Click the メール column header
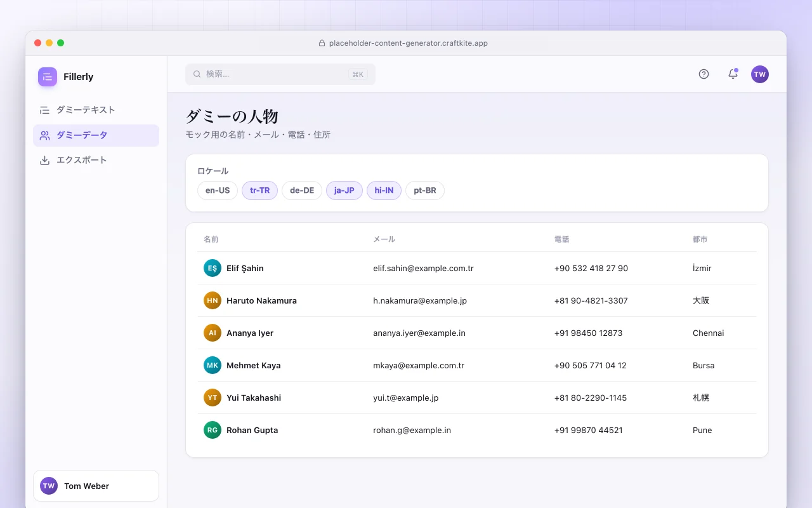 pyautogui.click(x=384, y=239)
